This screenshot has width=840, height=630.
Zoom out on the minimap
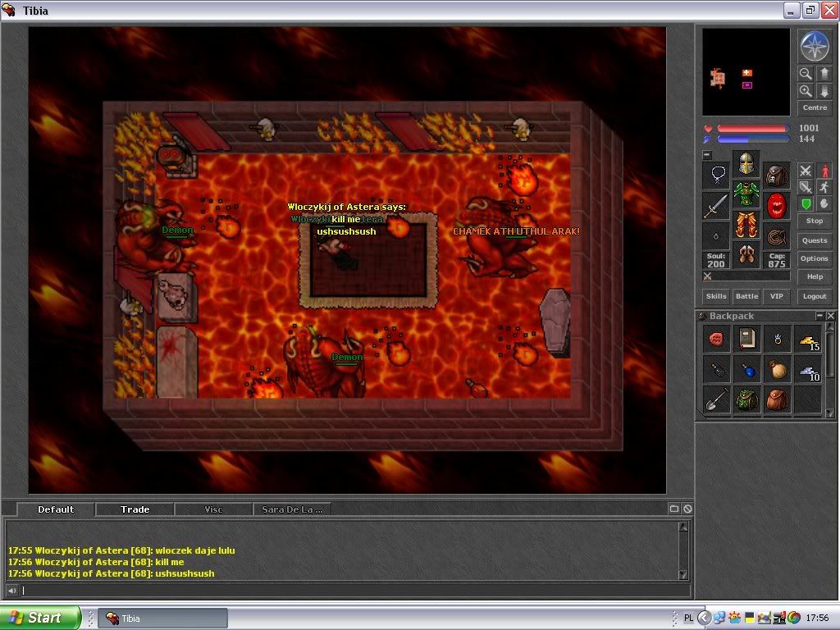[x=806, y=74]
